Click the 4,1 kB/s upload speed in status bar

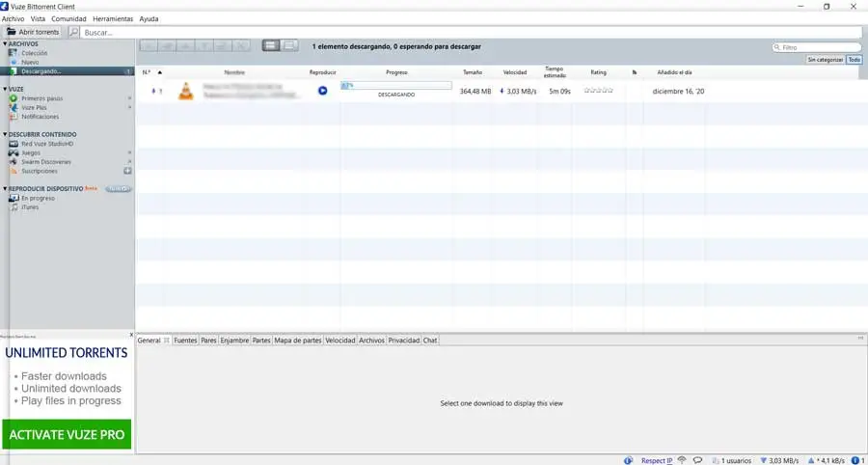click(x=827, y=460)
